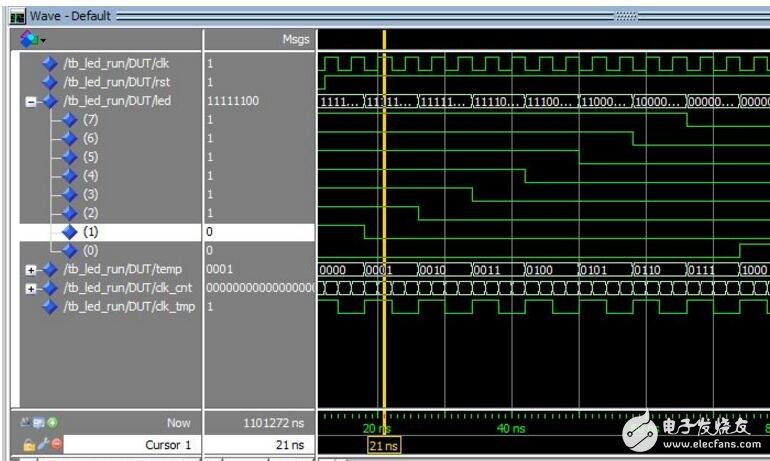Screen dimensions: 770x461
Task: Open cursor properties with the wrench icon
Action: (42, 444)
